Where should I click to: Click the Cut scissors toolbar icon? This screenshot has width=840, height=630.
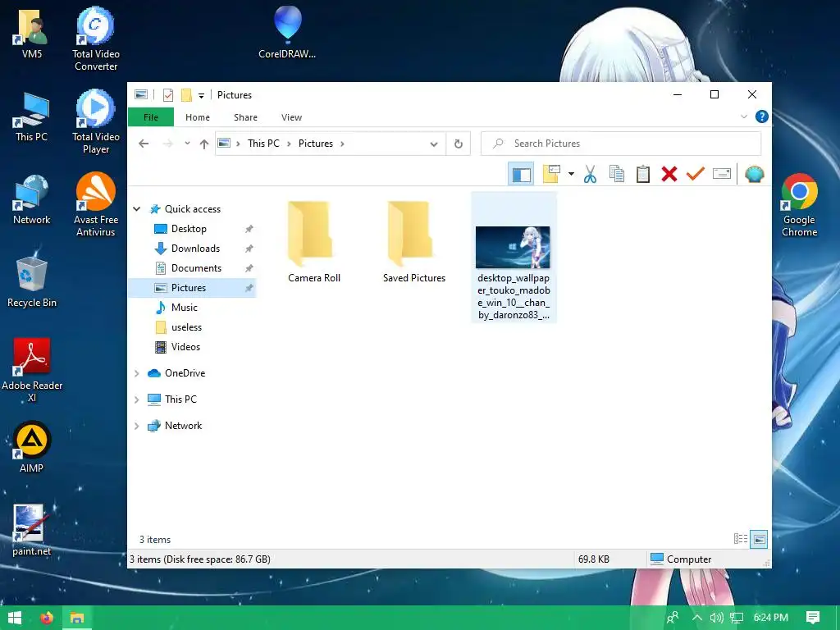(x=590, y=174)
